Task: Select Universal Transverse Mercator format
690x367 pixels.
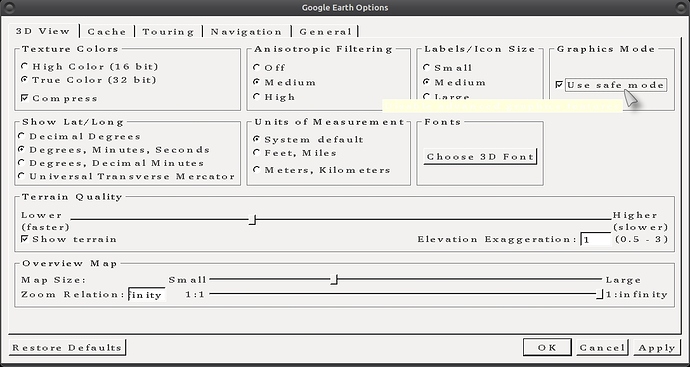Action: (x=127, y=176)
